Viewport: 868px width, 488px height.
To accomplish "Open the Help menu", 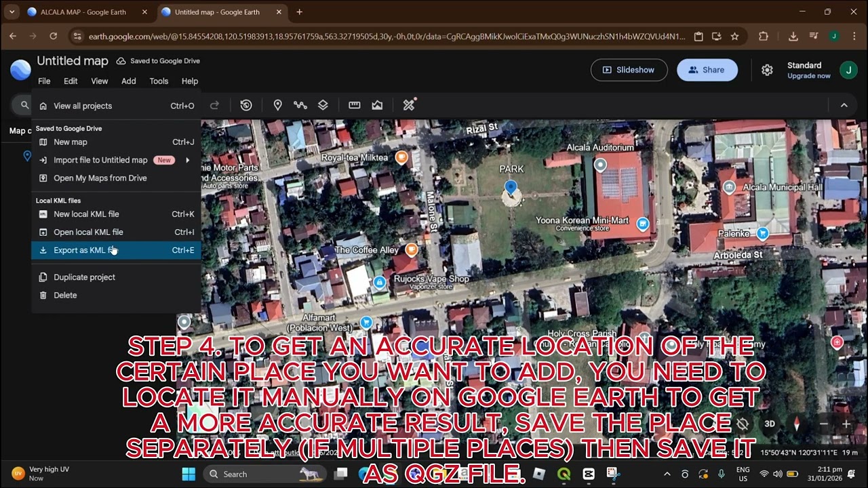I will point(190,81).
